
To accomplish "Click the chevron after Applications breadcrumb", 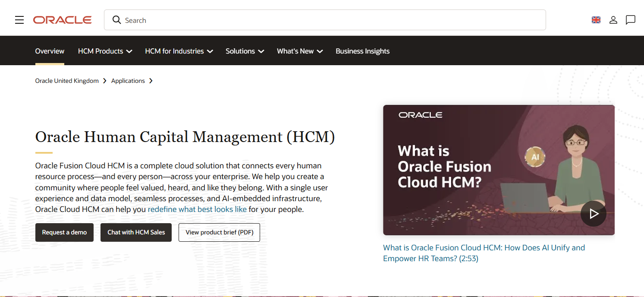I will click(151, 81).
